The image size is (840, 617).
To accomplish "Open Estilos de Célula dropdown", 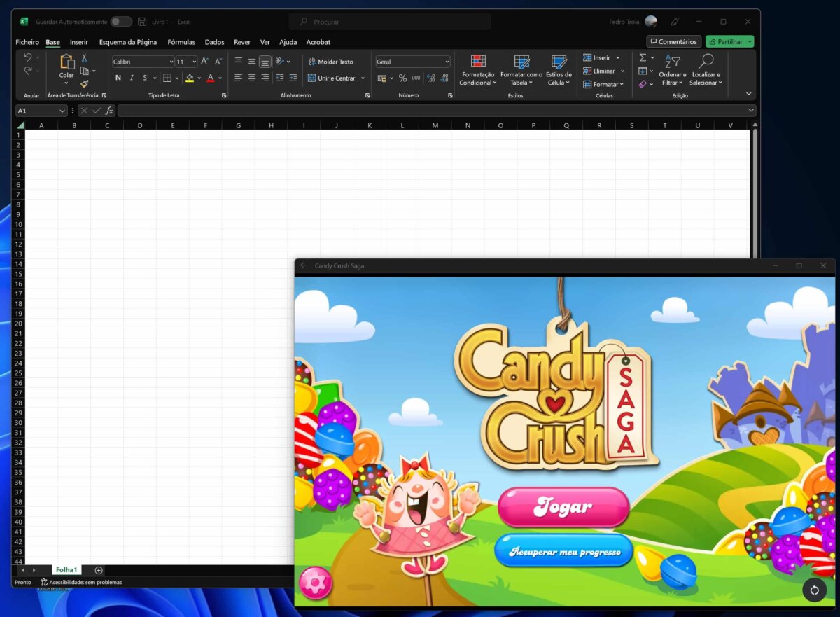I will (x=559, y=70).
